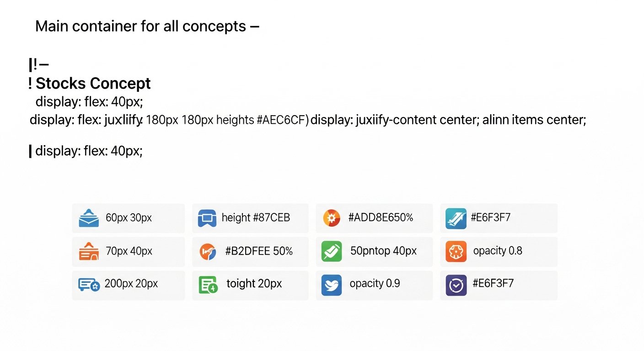Open the blue bird icon beside opacity 0.9
This screenshot has height=351, width=644.
pyautogui.click(x=331, y=284)
